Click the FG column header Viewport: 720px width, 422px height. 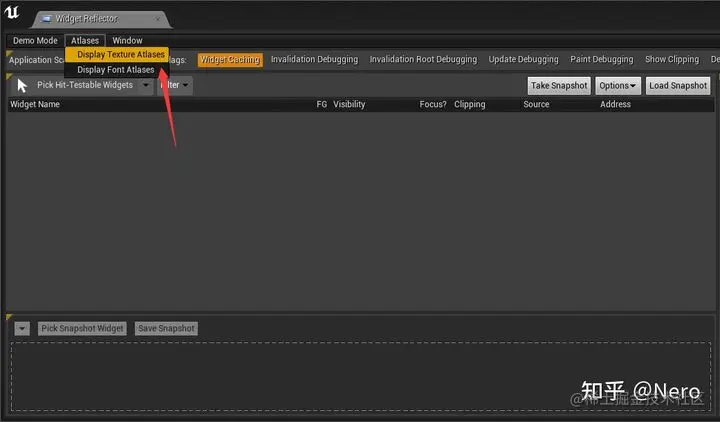click(x=321, y=104)
